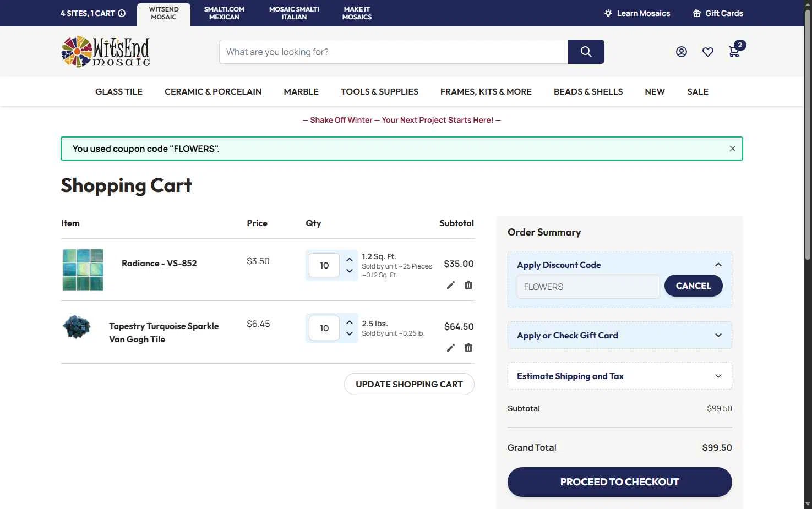
Task: Open the shopping cart icon
Action: [735, 51]
